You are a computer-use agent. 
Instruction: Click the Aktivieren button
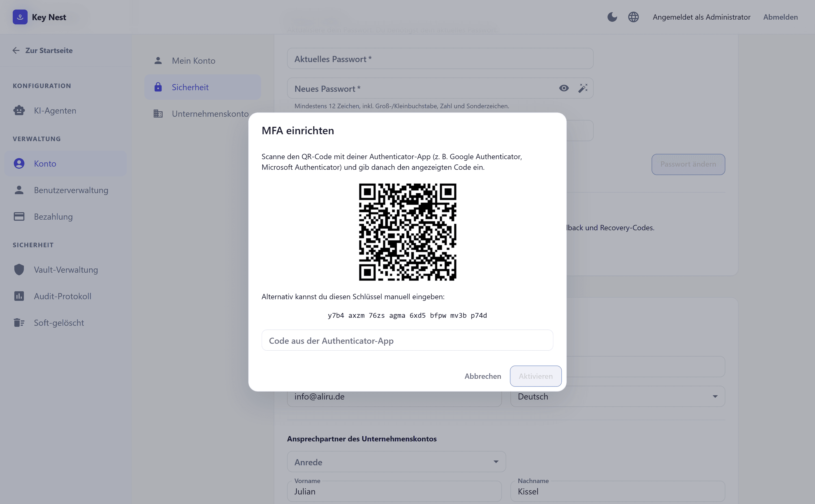click(x=536, y=376)
